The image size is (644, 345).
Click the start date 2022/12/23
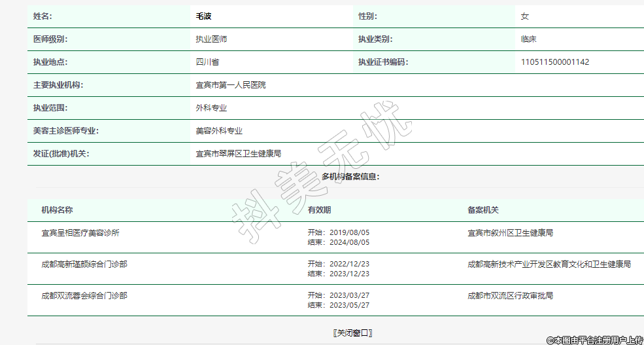pos(349,264)
